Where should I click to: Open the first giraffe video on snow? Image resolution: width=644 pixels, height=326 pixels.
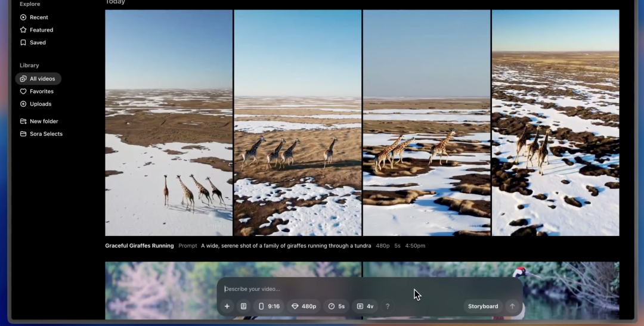169,123
